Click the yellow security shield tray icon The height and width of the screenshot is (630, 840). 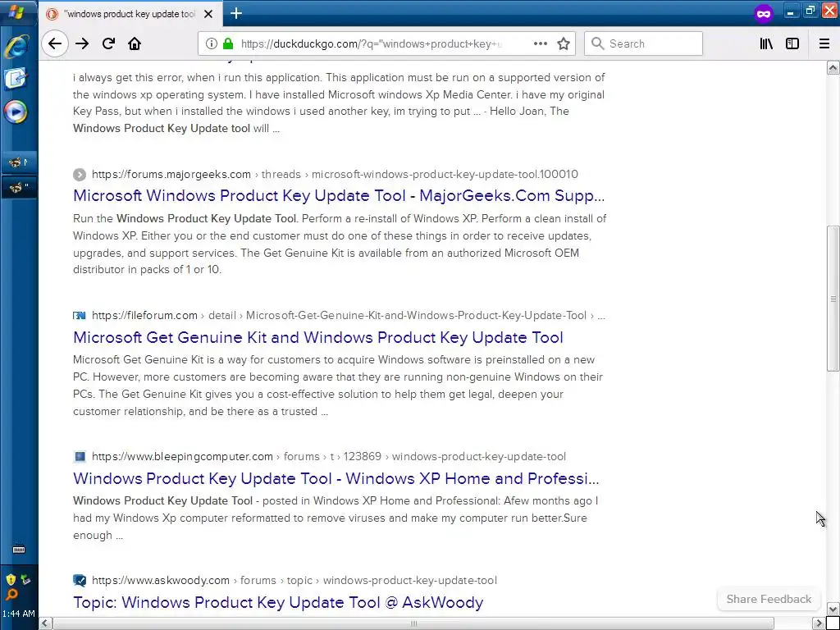(x=11, y=580)
